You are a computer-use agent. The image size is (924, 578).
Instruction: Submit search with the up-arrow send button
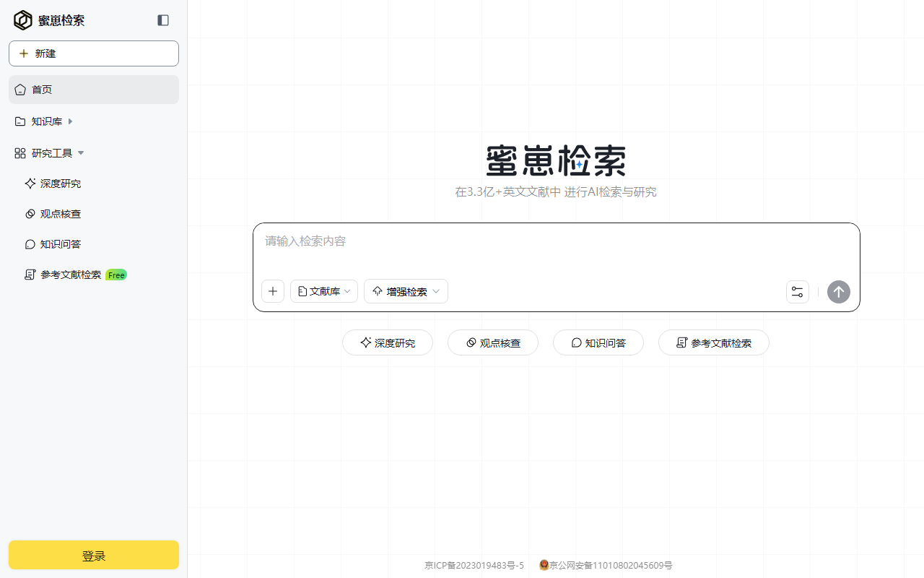(839, 292)
